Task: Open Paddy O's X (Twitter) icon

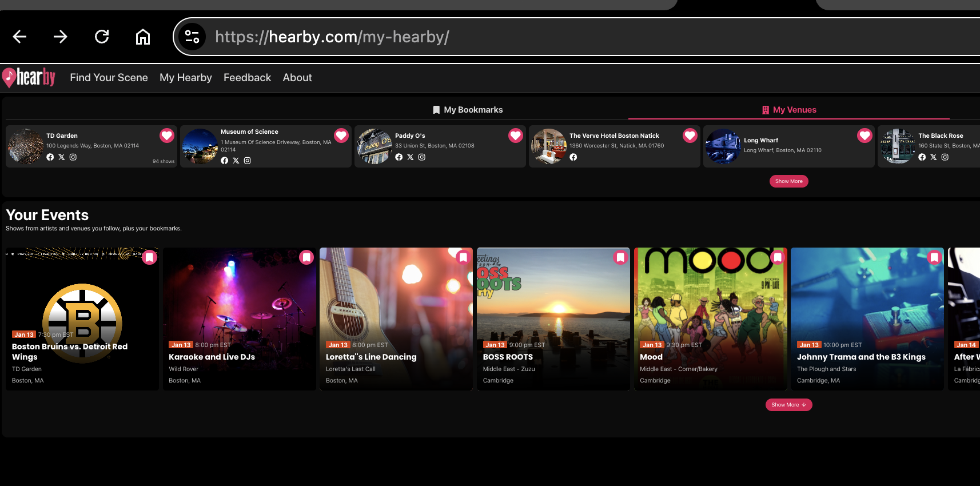Action: click(411, 157)
